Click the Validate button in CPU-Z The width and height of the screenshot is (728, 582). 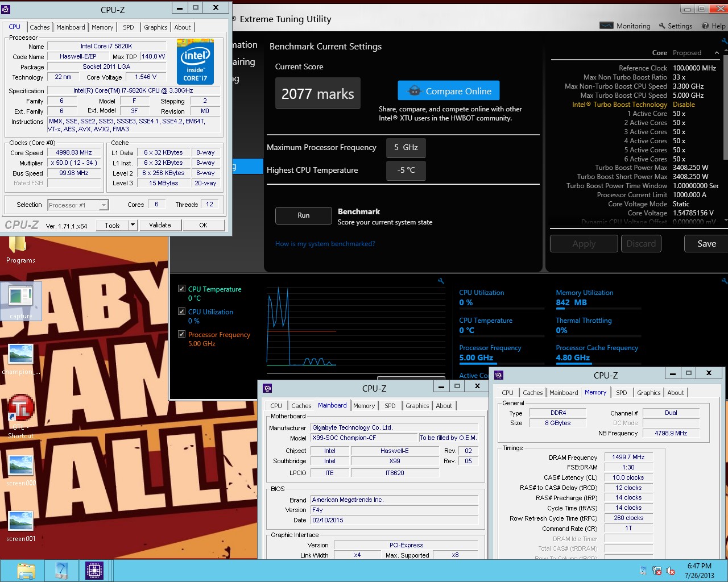(160, 225)
